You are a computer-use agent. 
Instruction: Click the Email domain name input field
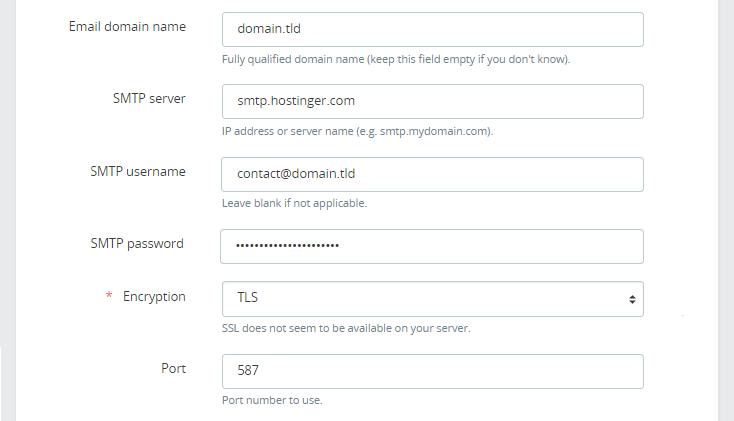pos(431,29)
